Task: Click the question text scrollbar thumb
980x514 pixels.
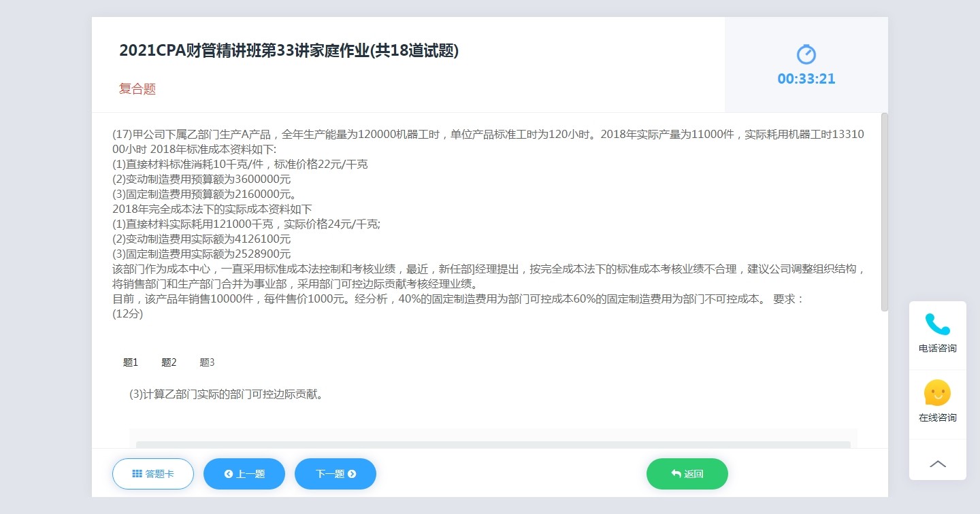Action: pyautogui.click(x=885, y=212)
